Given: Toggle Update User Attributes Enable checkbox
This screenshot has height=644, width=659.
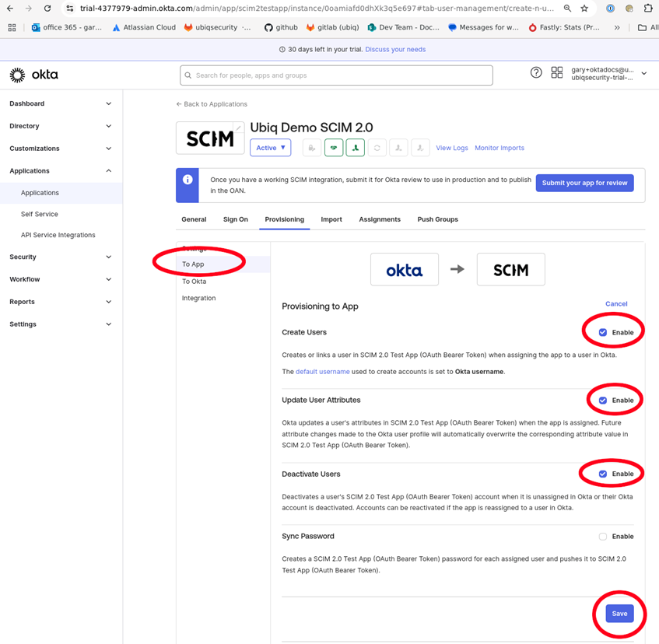Looking at the screenshot, I should coord(603,401).
